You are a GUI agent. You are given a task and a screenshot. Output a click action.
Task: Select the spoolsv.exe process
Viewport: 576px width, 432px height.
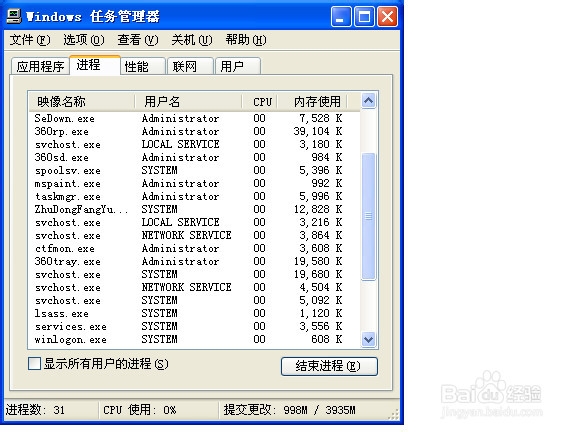[195, 170]
